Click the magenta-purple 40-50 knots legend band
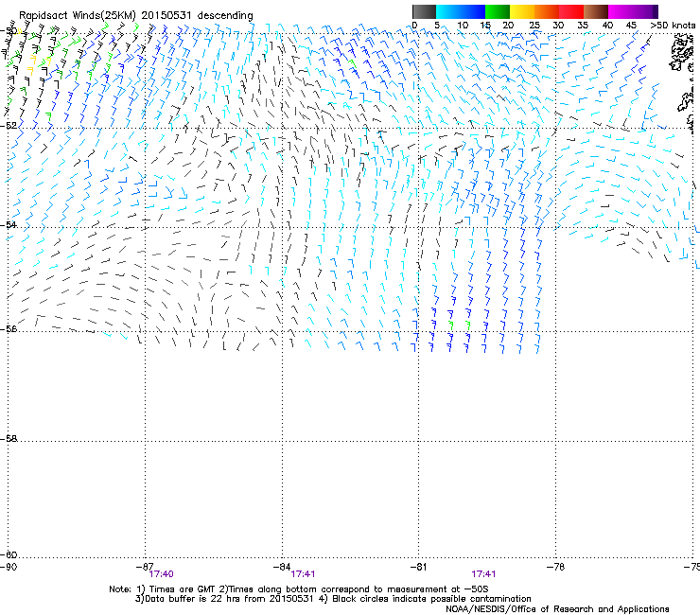Screen dimensions: 700x615 pos(633,11)
